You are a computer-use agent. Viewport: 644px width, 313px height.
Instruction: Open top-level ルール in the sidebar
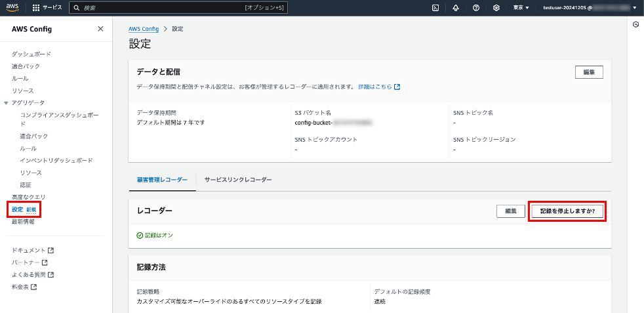point(20,79)
